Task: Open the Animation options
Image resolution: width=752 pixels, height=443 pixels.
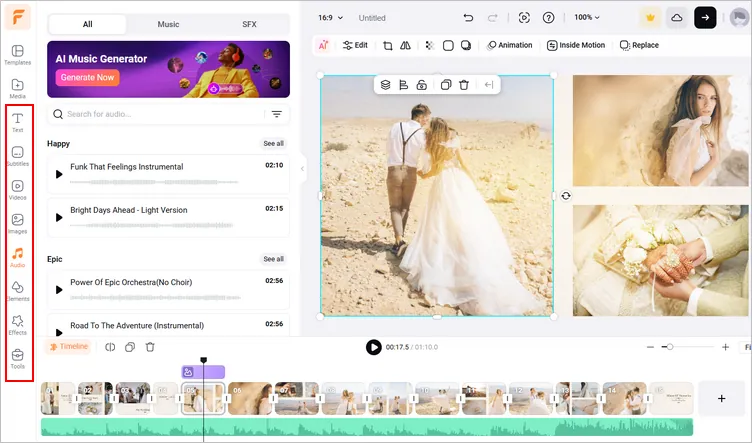Action: pos(509,45)
